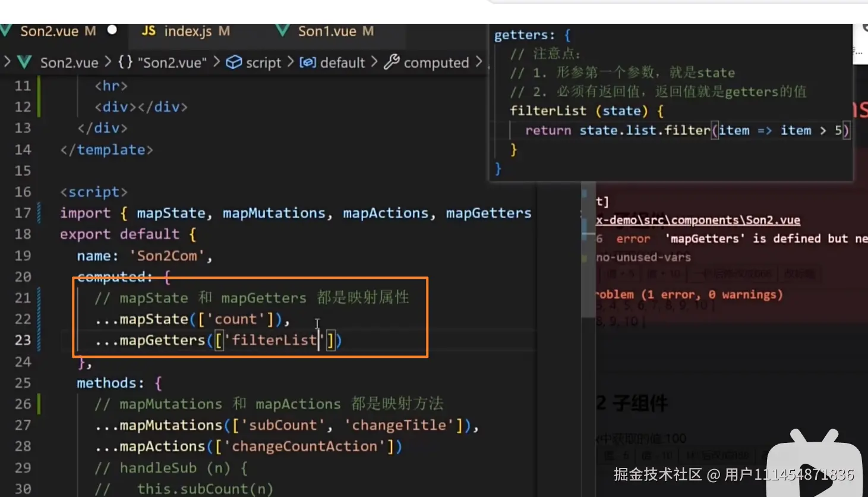Click line number 17 in the gutter
The image size is (868, 497).
(x=23, y=213)
